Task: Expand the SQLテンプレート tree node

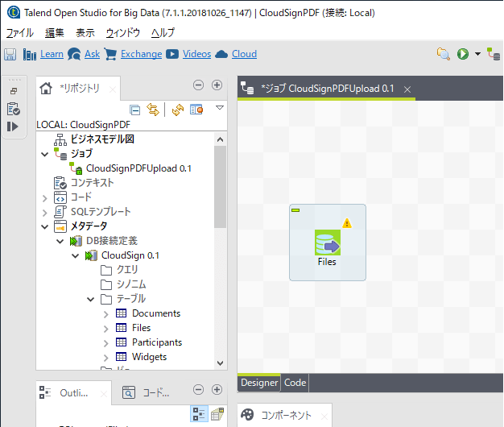Action: [x=45, y=213]
